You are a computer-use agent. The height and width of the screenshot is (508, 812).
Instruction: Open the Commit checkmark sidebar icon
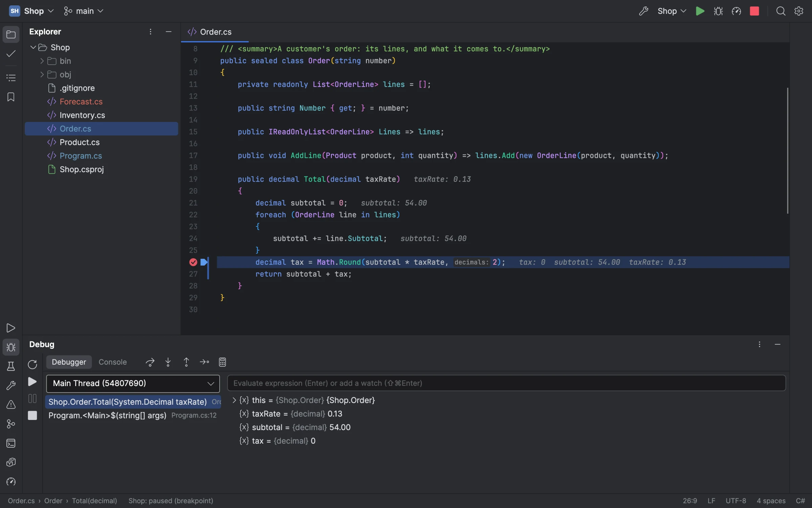pos(11,54)
